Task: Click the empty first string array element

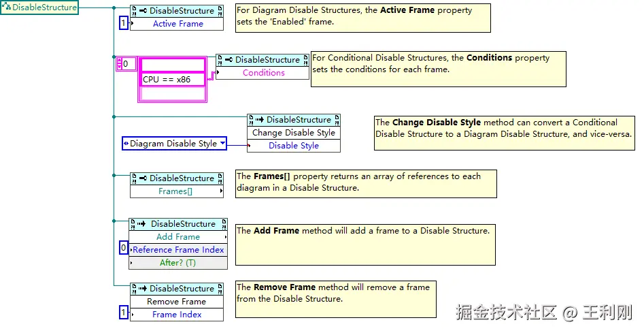Action: 173,65
